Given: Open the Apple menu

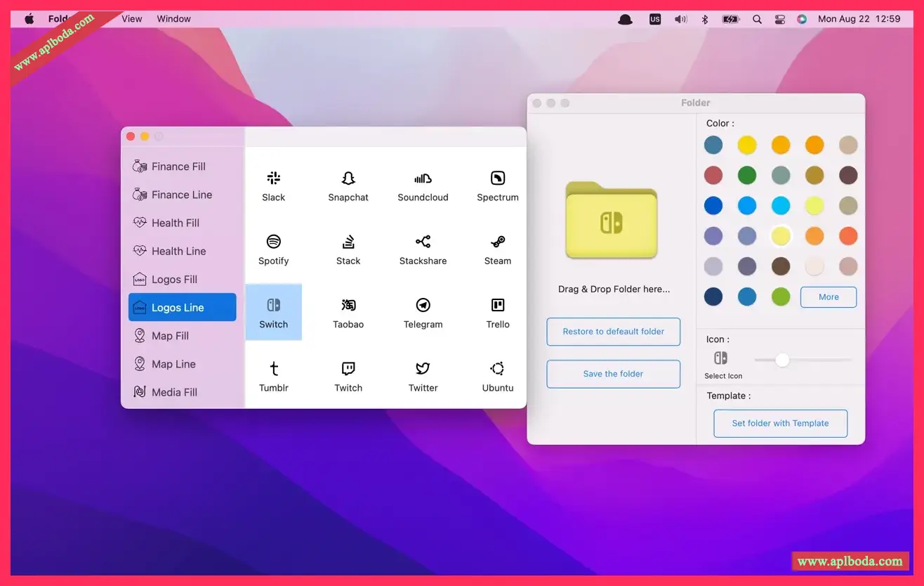Looking at the screenshot, I should [x=29, y=19].
